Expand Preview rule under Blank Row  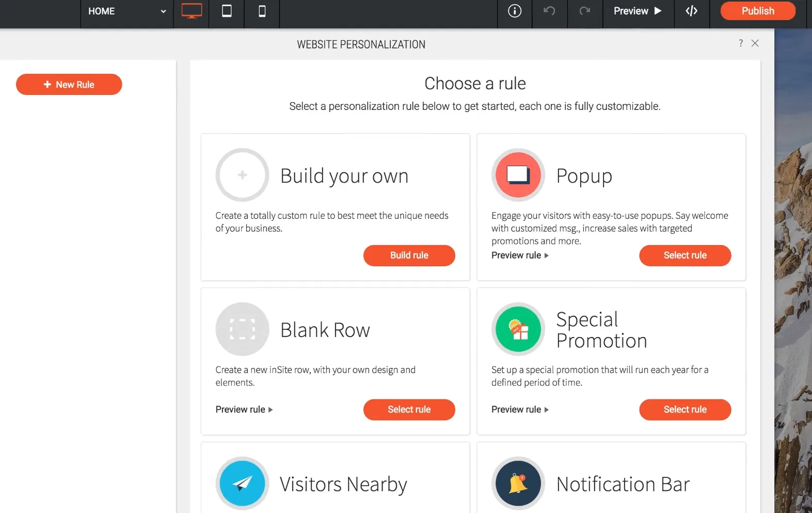pyautogui.click(x=244, y=409)
